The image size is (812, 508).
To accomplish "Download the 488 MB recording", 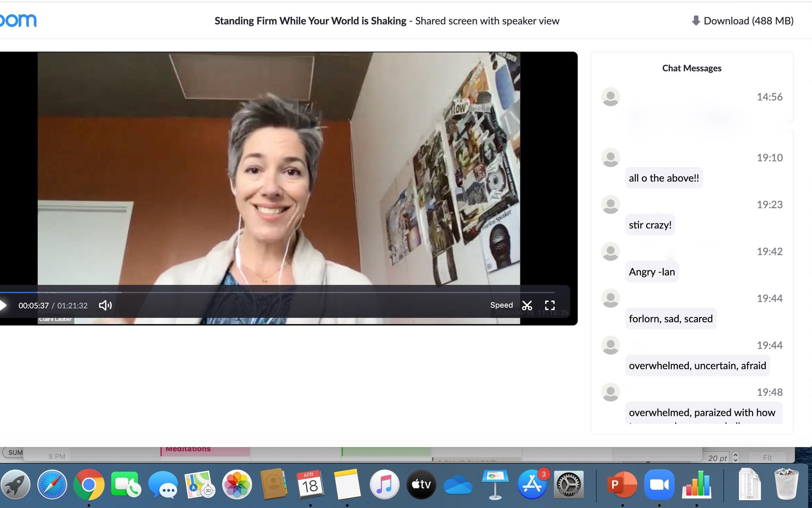I will click(x=743, y=21).
